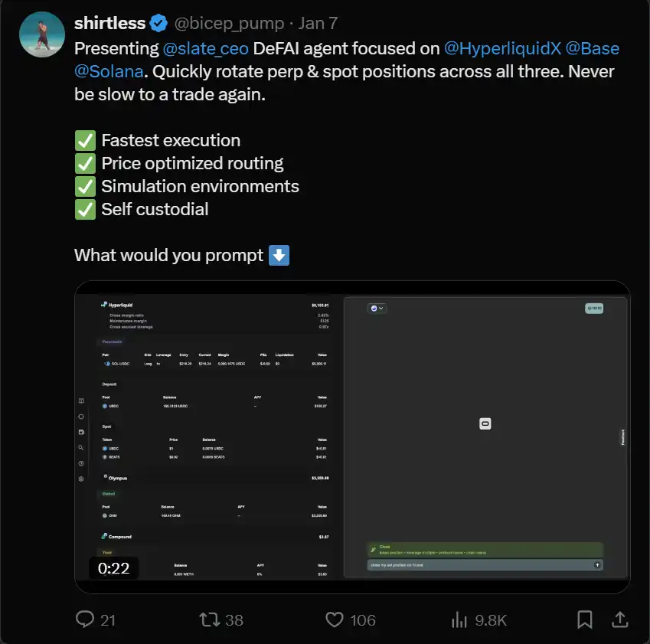The height and width of the screenshot is (644, 650).
Task: Click the reply comment icon
Action: pyautogui.click(x=84, y=619)
